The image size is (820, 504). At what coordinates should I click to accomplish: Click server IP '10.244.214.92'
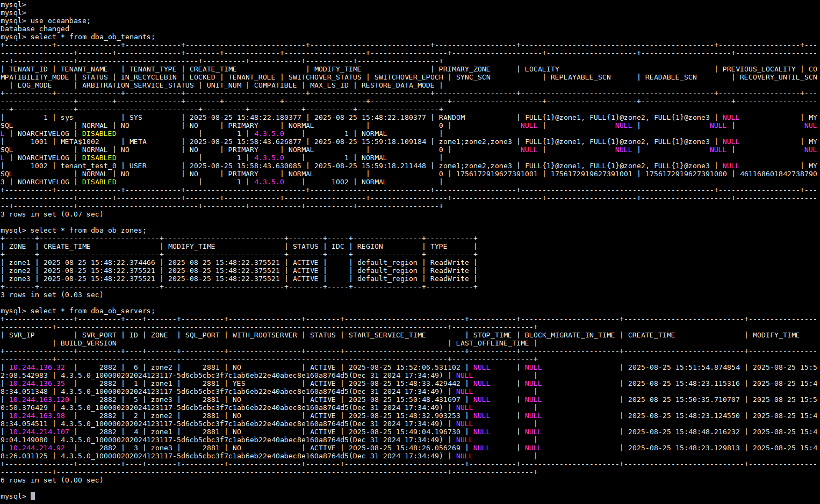37,448
